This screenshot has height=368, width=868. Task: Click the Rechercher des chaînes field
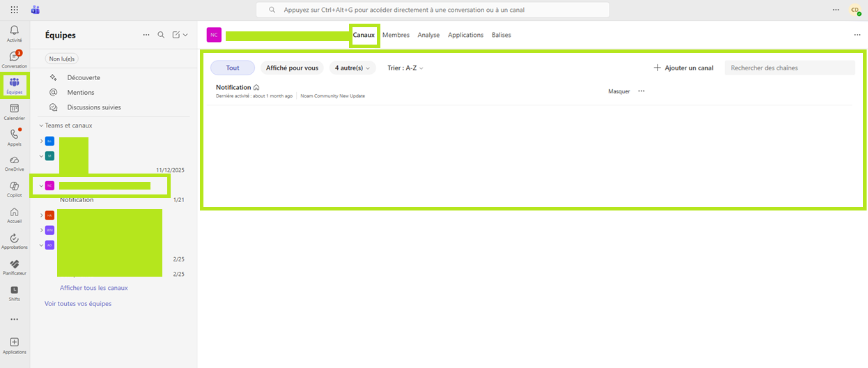point(789,68)
